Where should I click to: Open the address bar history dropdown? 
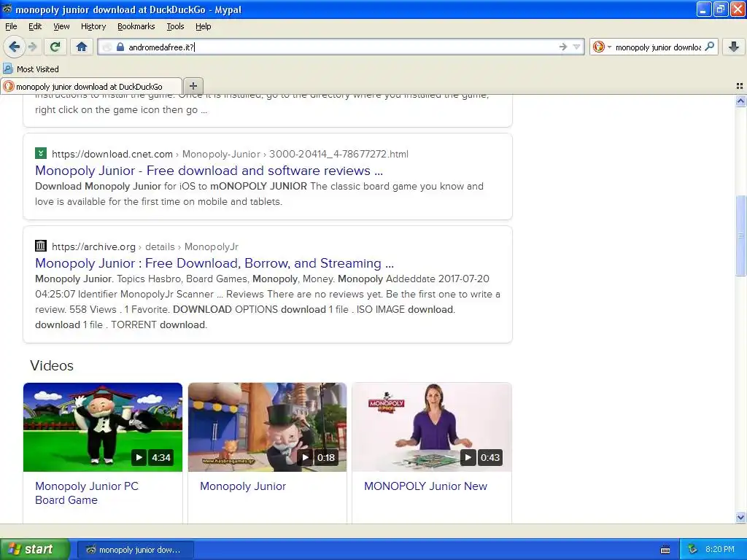576,47
